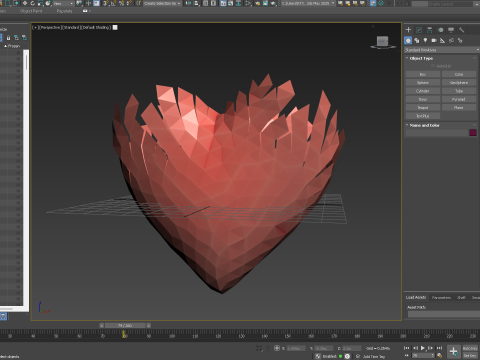The height and width of the screenshot is (360, 480).
Task: Select the Shapes category icon
Action: click(x=417, y=41)
